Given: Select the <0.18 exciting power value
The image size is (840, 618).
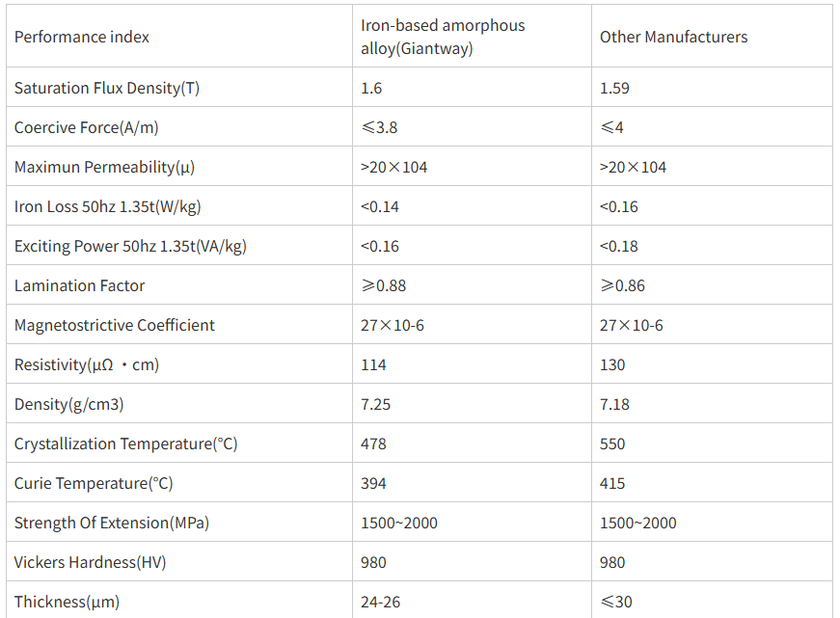Looking at the screenshot, I should tap(619, 247).
